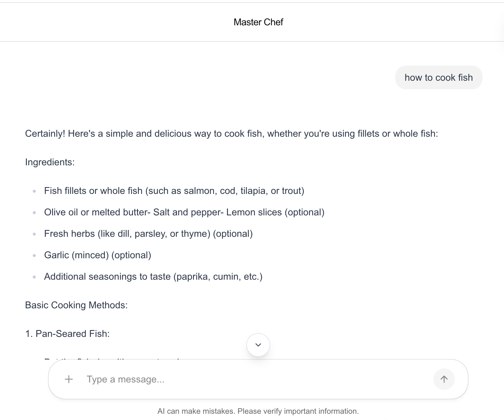Click the 'Pan-Seared Fish' heading in the response
Viewport: 504px width, 420px height.
pos(67,334)
